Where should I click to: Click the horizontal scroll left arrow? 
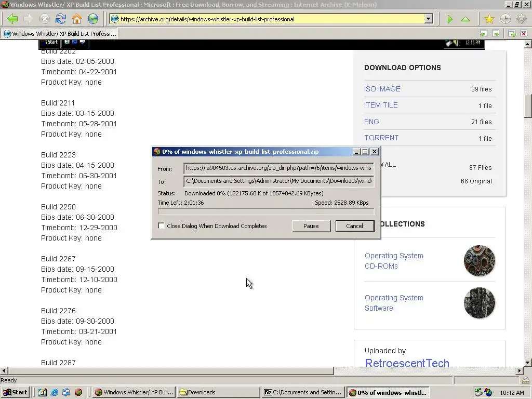[4, 371]
